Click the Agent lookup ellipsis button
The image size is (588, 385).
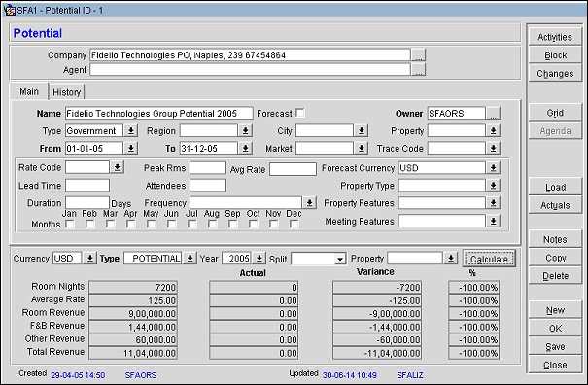coord(419,69)
